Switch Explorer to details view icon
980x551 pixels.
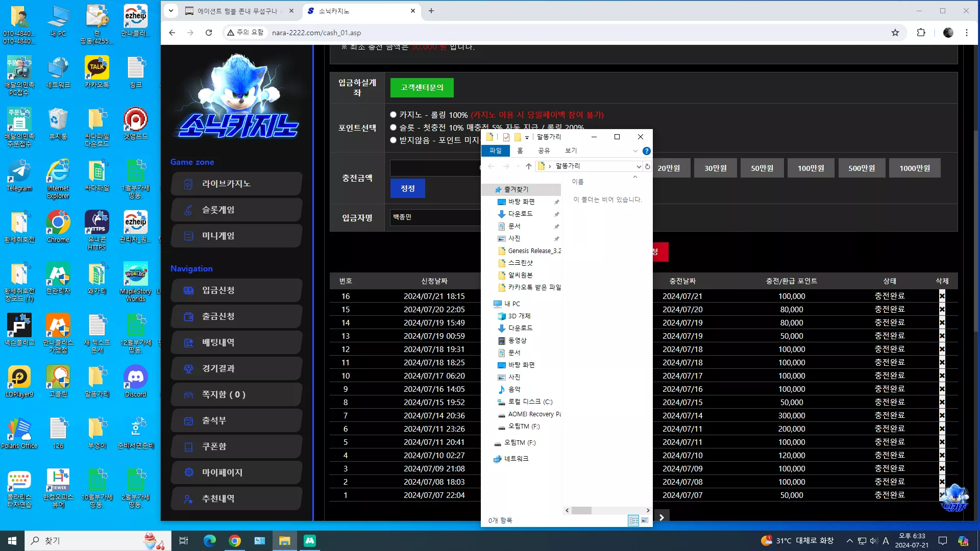(633, 520)
